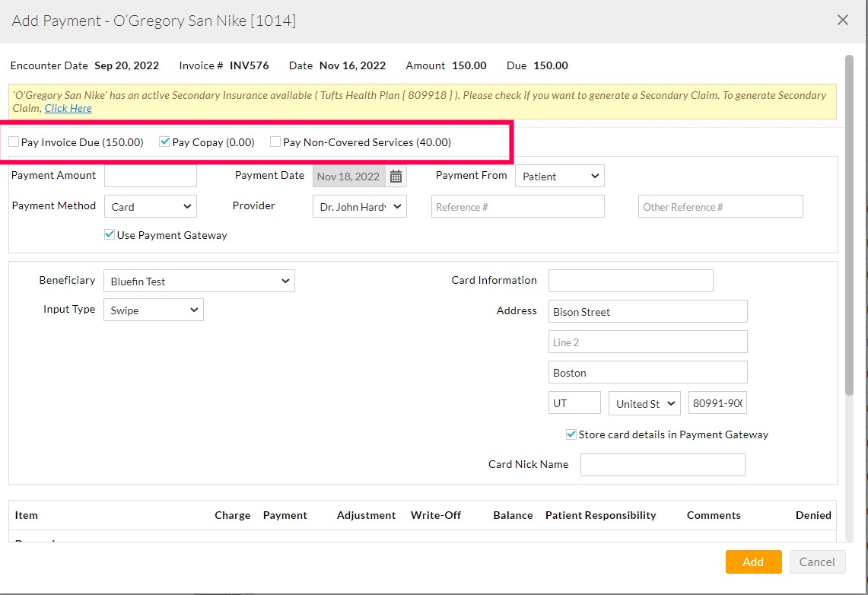Enable Pay Non-Covered Services checkbox
868x595 pixels.
point(275,142)
